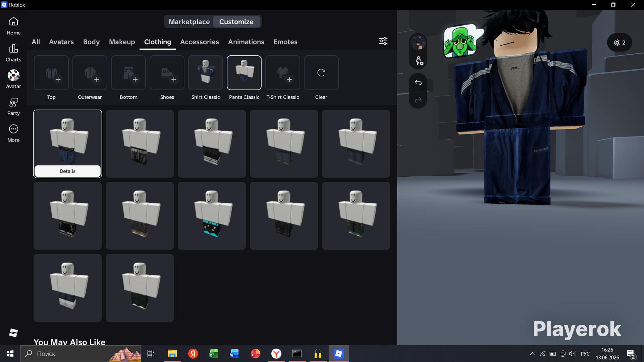Viewport: 644px width, 362px height.
Task: Click the avatar headshot icon beside preview
Action: coord(418,43)
